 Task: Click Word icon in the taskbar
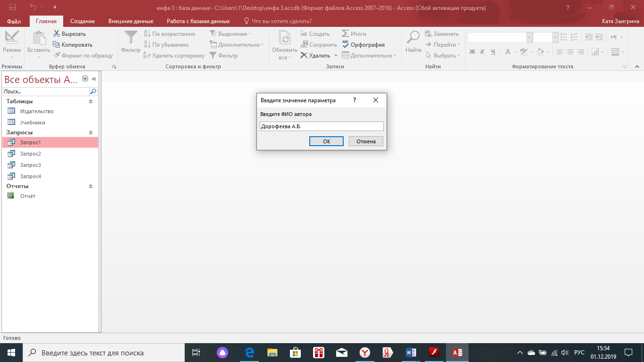[411, 353]
